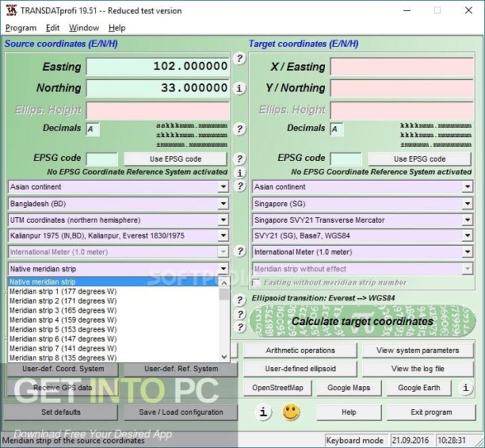Click View the log file
The width and height of the screenshot is (485, 448).
coord(417,369)
